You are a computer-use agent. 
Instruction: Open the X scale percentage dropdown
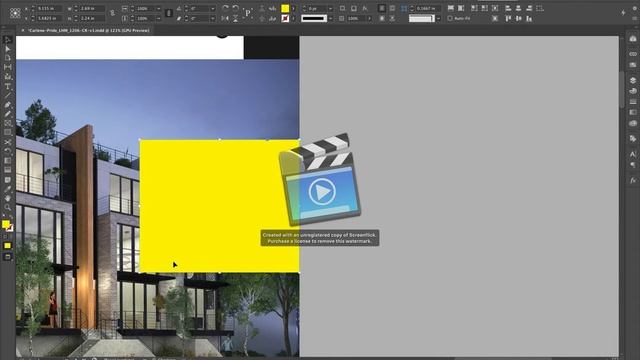[159, 8]
